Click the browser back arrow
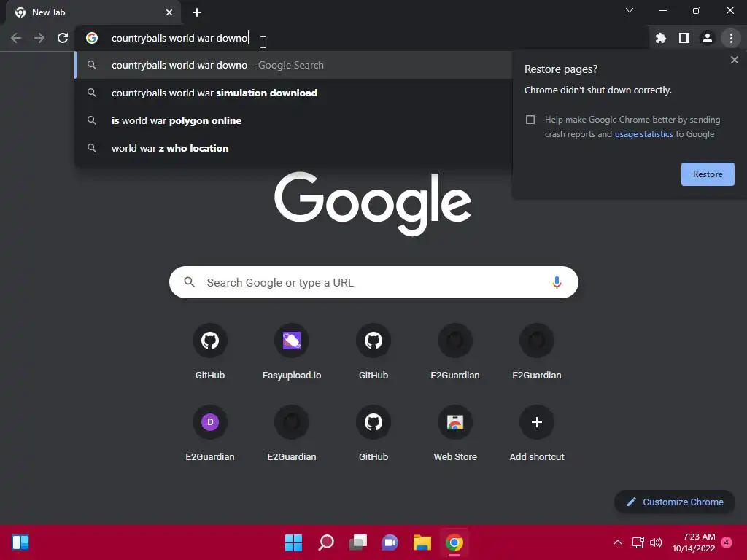747x560 pixels. point(16,38)
